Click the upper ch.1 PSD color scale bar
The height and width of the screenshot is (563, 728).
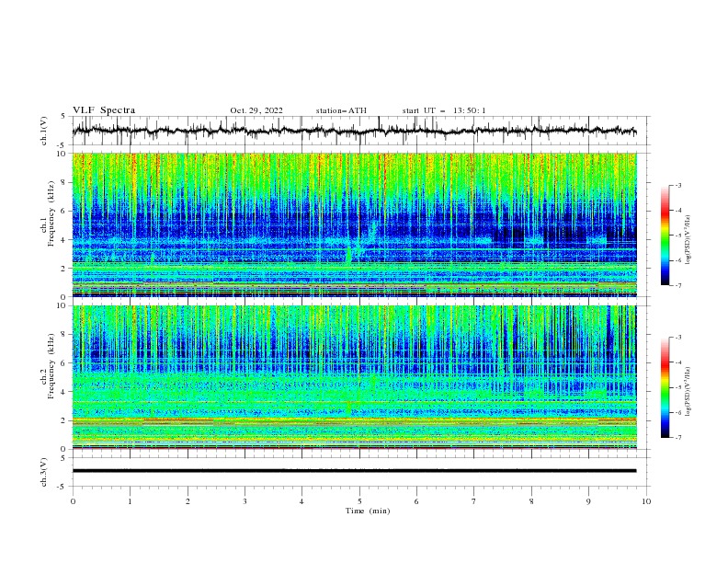tap(665, 236)
